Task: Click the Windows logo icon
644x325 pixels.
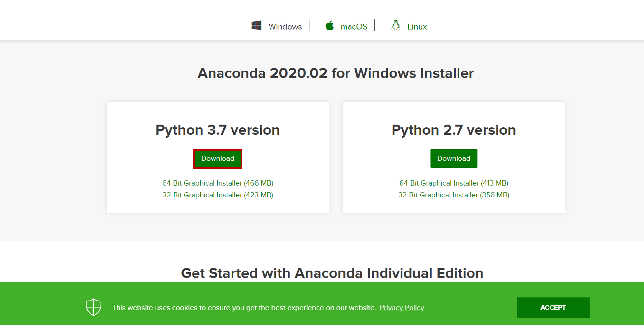Action: [x=256, y=25]
